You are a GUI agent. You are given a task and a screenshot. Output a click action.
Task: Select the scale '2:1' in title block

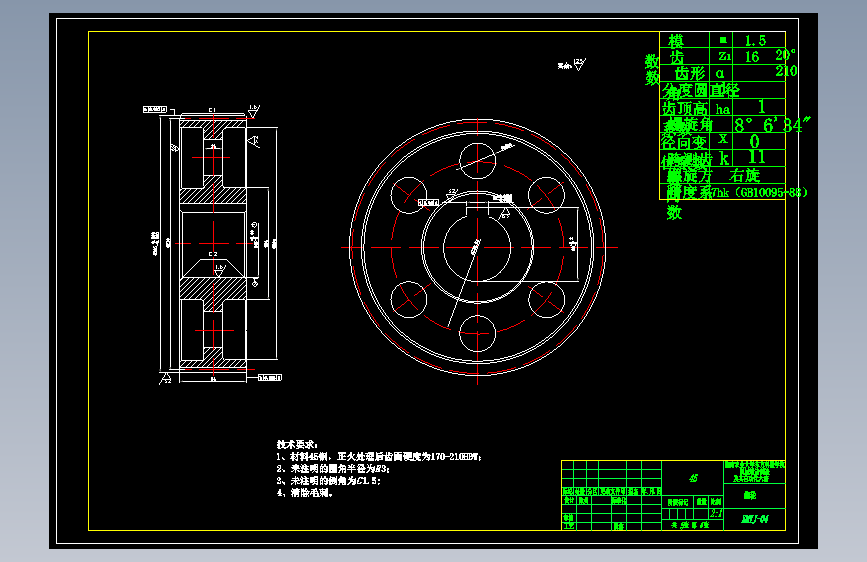tap(716, 513)
